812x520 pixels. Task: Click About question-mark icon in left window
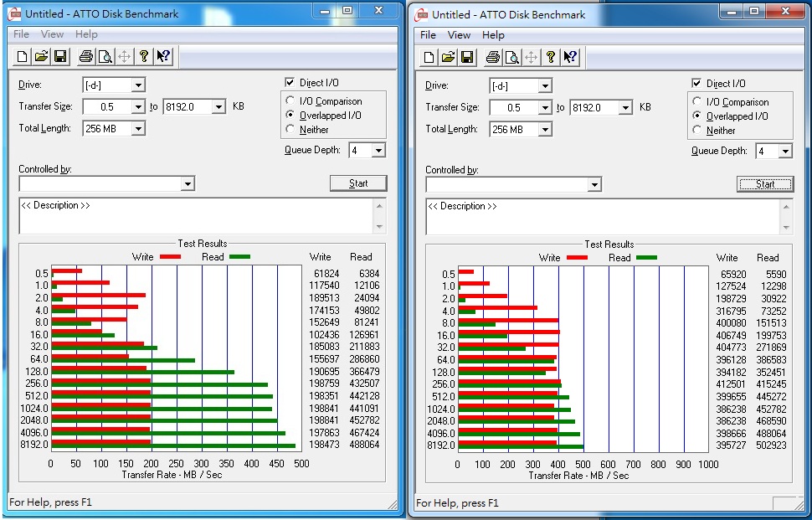[143, 56]
